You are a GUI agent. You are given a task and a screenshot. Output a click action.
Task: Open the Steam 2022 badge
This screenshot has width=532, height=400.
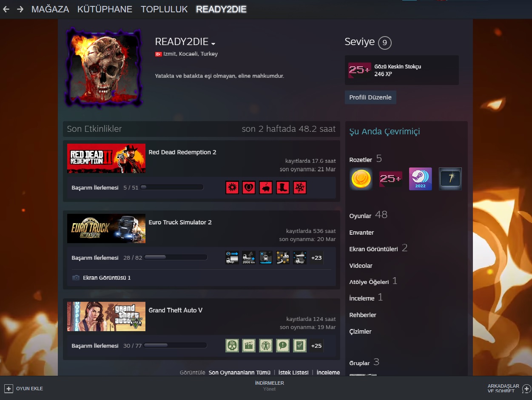420,179
